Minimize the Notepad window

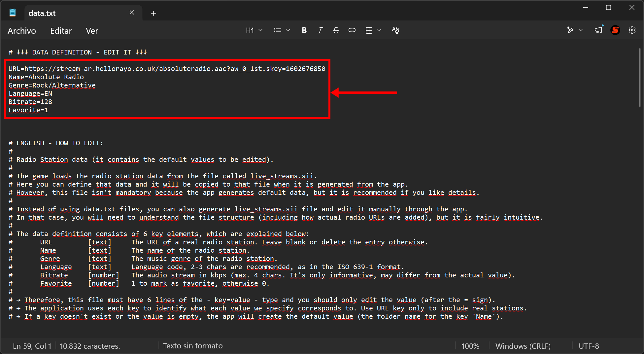[x=586, y=7]
